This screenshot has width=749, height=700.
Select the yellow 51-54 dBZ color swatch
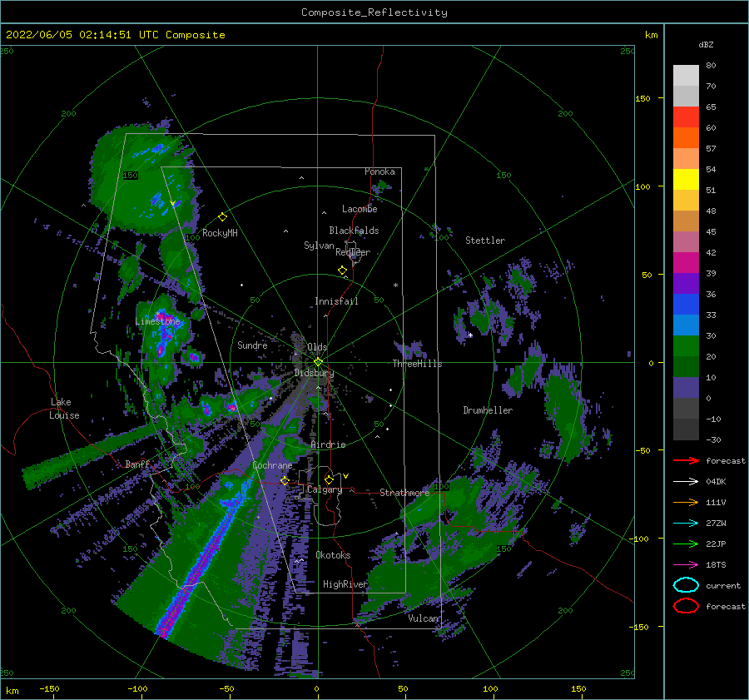coord(686,179)
